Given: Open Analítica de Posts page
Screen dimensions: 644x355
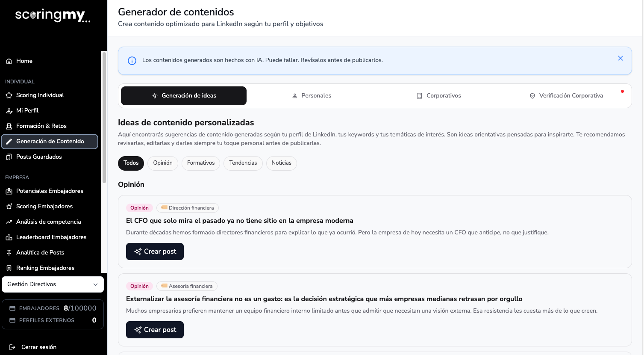Looking at the screenshot, I should coord(50,253).
